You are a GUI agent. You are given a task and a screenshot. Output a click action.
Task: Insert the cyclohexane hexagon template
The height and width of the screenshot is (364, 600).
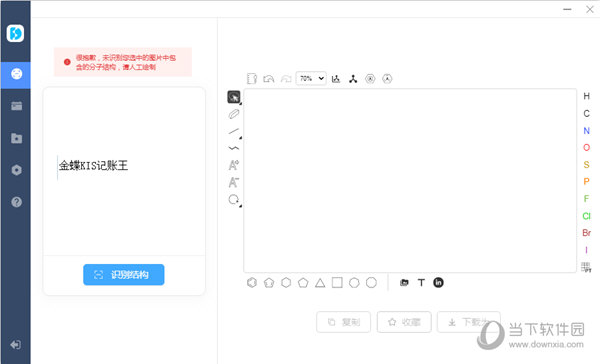286,282
